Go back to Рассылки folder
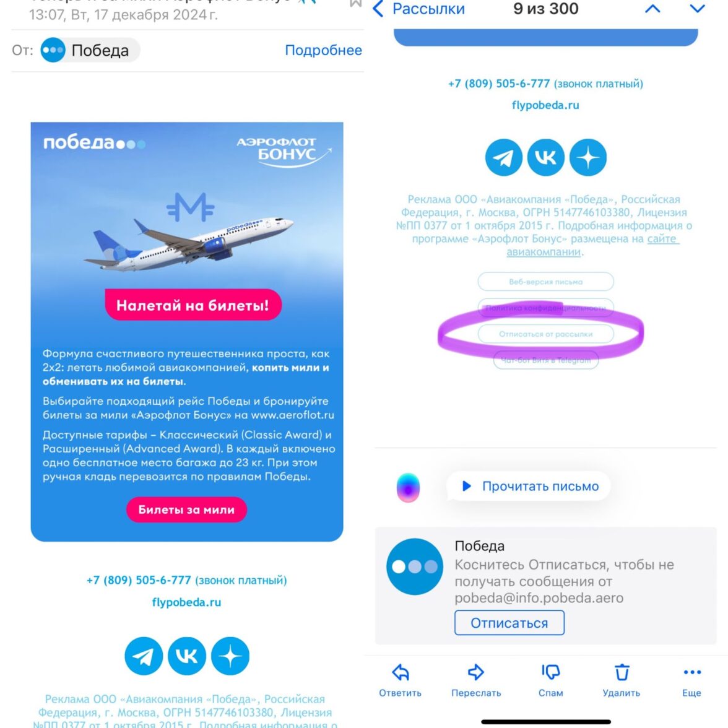This screenshot has height=728, width=728. pos(419,9)
